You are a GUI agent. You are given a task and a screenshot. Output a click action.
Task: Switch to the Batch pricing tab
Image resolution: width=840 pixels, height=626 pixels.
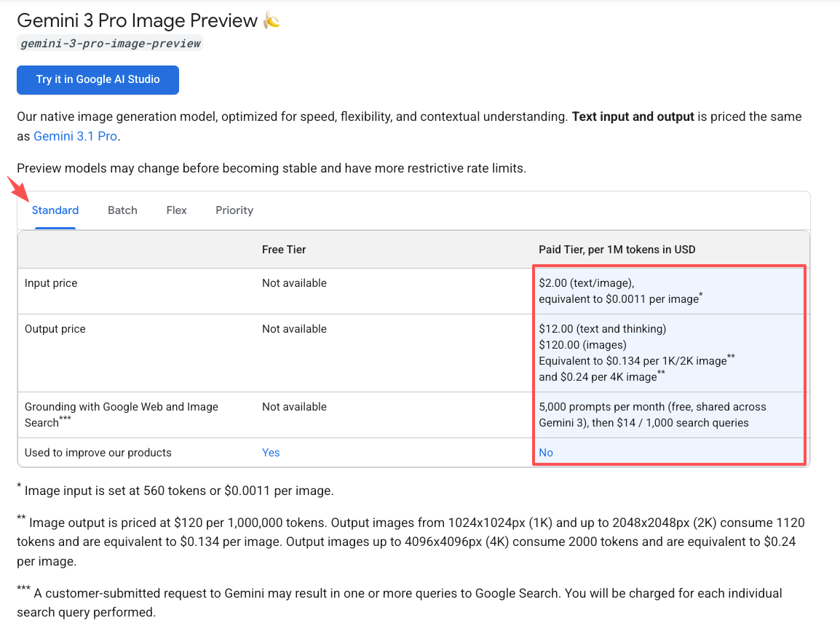123,210
